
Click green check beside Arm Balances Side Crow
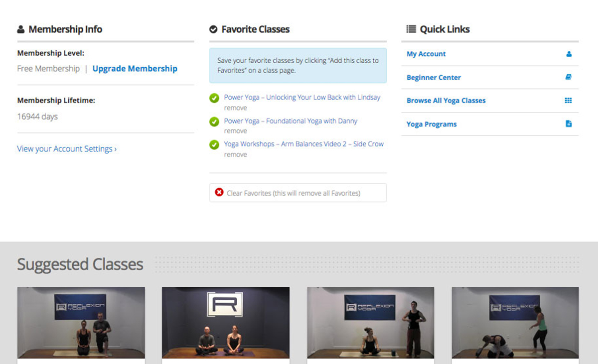click(214, 145)
